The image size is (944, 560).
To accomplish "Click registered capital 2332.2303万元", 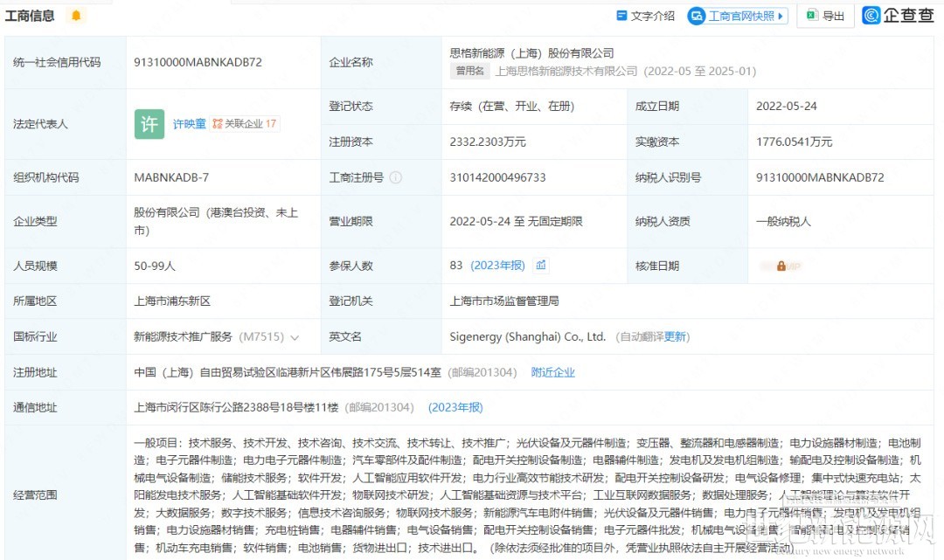I will (488, 142).
